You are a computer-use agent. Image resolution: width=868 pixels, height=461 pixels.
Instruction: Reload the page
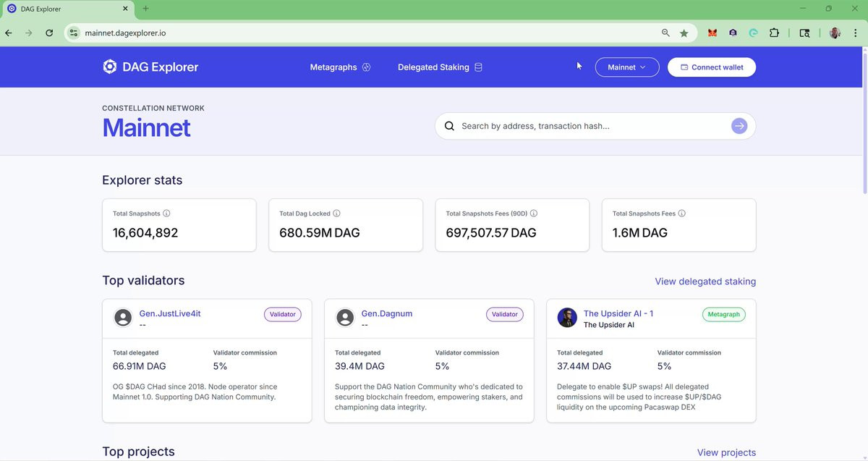click(x=49, y=33)
